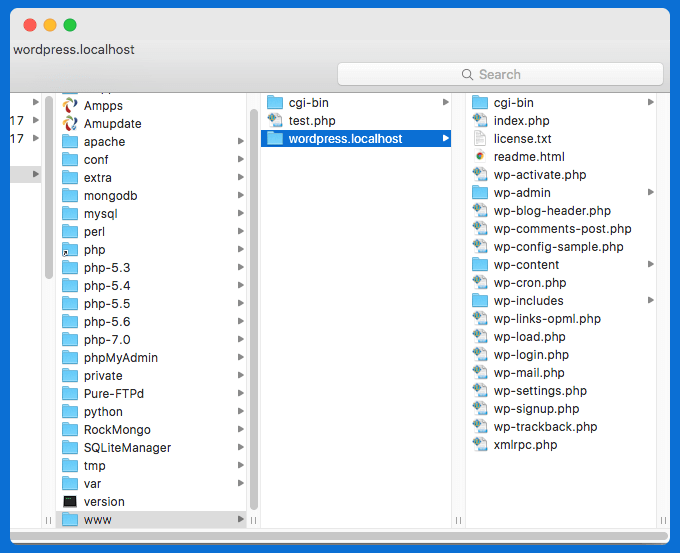This screenshot has width=680, height=553.
Task: Expand the wp-content folder arrow
Action: click(x=651, y=264)
